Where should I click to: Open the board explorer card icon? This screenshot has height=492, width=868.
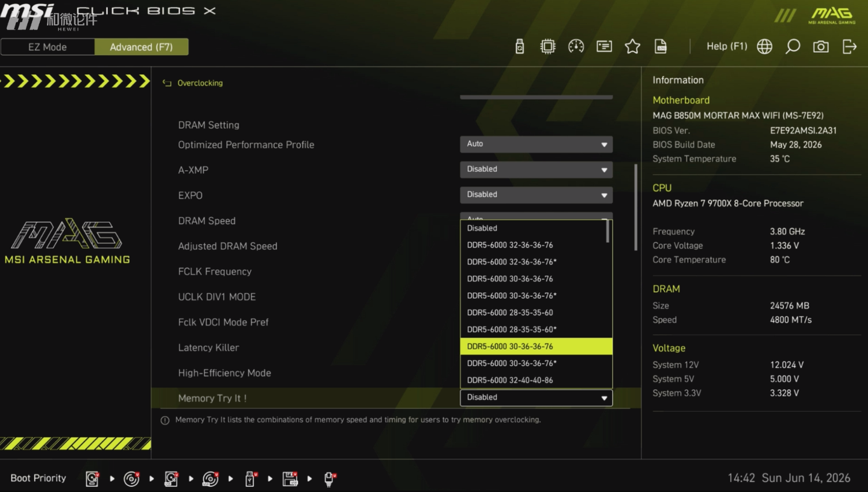coord(604,46)
